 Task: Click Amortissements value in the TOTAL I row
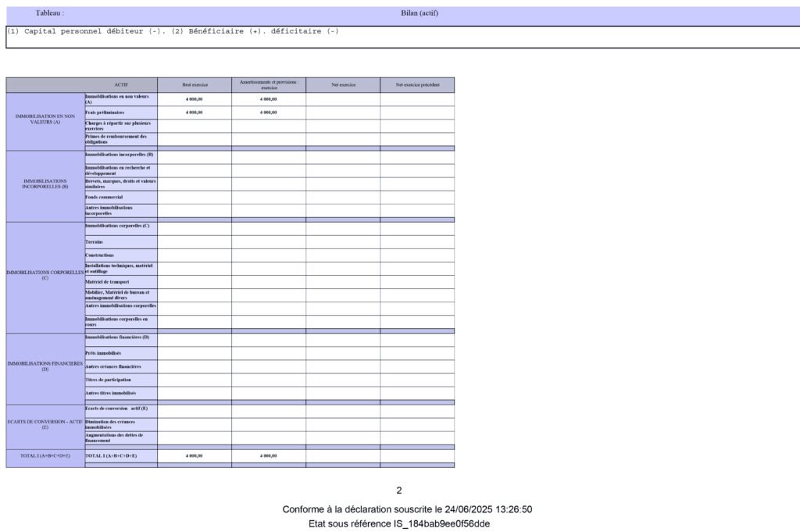coord(268,455)
